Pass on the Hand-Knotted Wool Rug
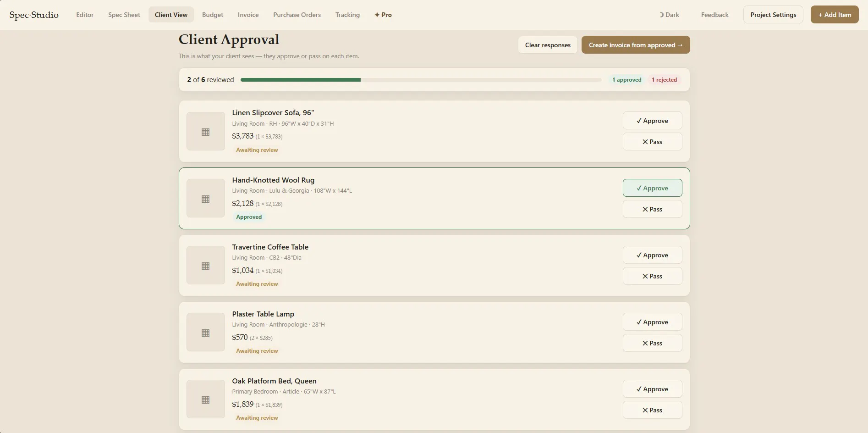The height and width of the screenshot is (433, 868). pyautogui.click(x=652, y=209)
